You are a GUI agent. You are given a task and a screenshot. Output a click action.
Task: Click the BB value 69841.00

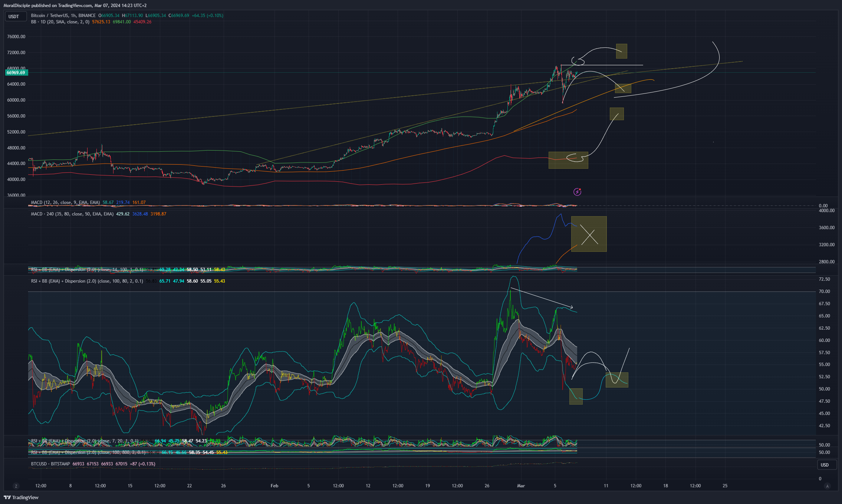pos(122,22)
